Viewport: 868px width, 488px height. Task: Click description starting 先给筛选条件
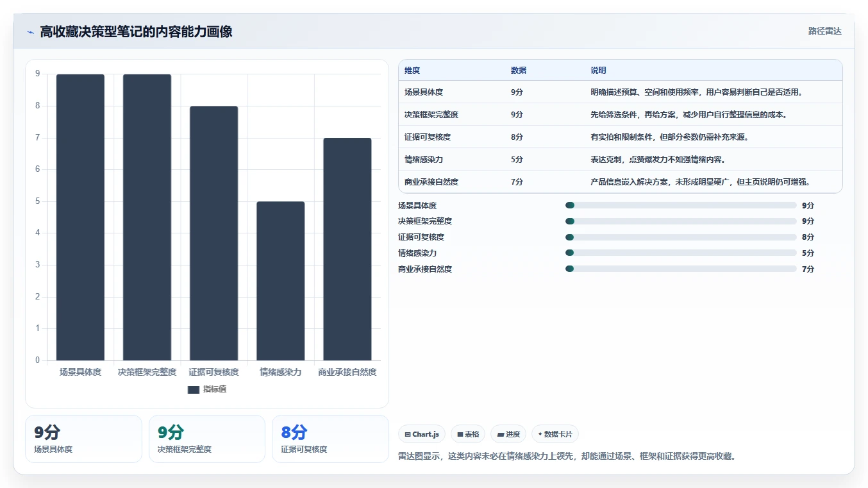[689, 115]
